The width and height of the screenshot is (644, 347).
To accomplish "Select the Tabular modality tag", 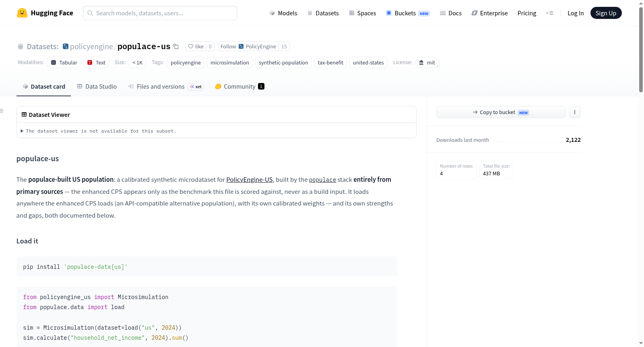I will [64, 62].
